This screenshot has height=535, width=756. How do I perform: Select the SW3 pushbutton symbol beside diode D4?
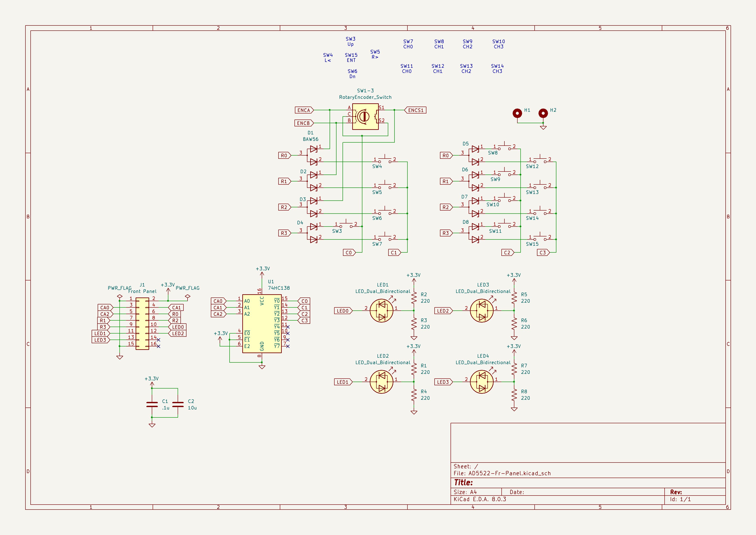pos(346,224)
